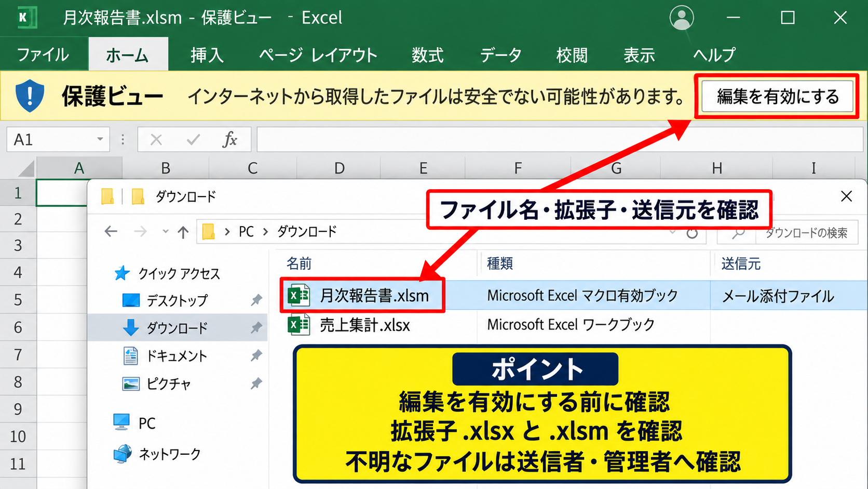Click the pin icon beside デスクトップ

click(x=256, y=300)
